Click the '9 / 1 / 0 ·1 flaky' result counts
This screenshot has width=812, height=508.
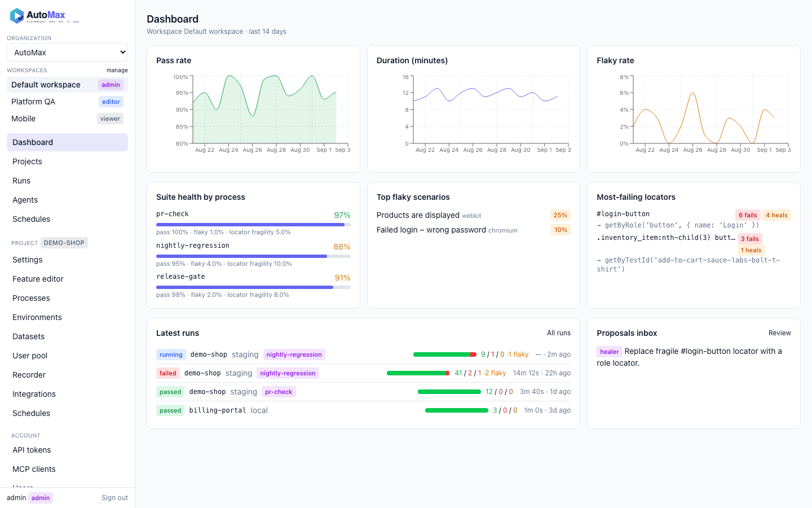pos(505,354)
